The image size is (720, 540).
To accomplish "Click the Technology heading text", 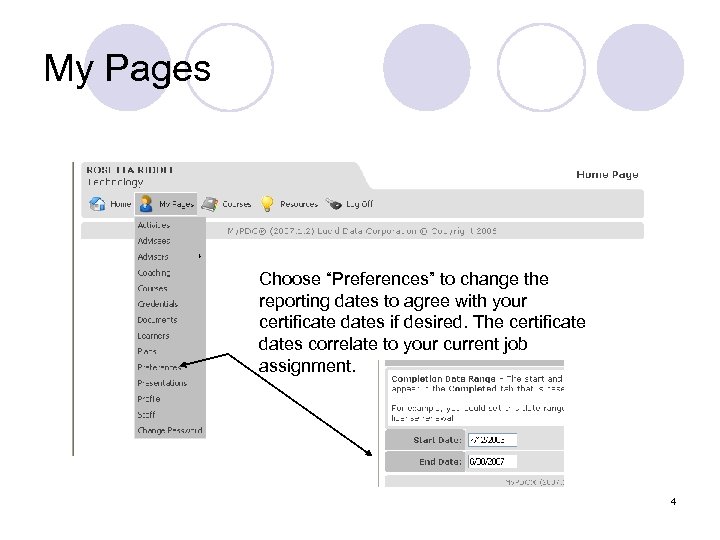I will coord(115,182).
